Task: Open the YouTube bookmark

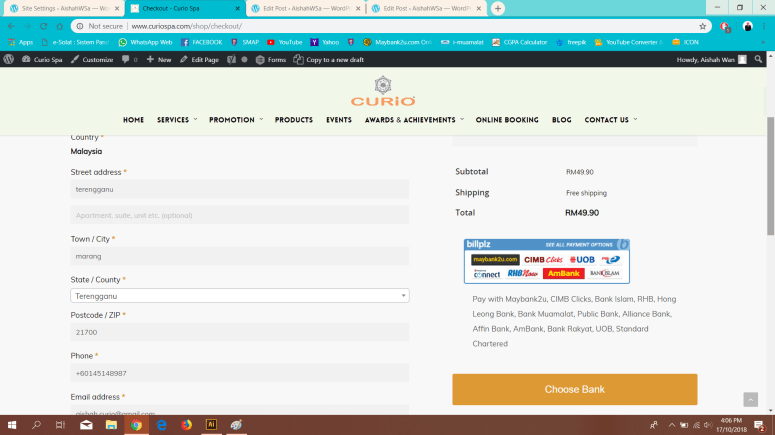Action: [285, 42]
